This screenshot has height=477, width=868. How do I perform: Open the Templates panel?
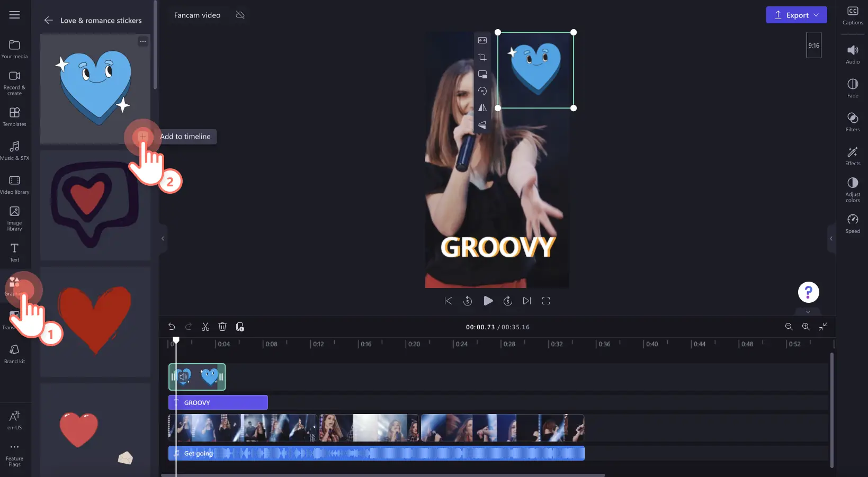(x=14, y=117)
